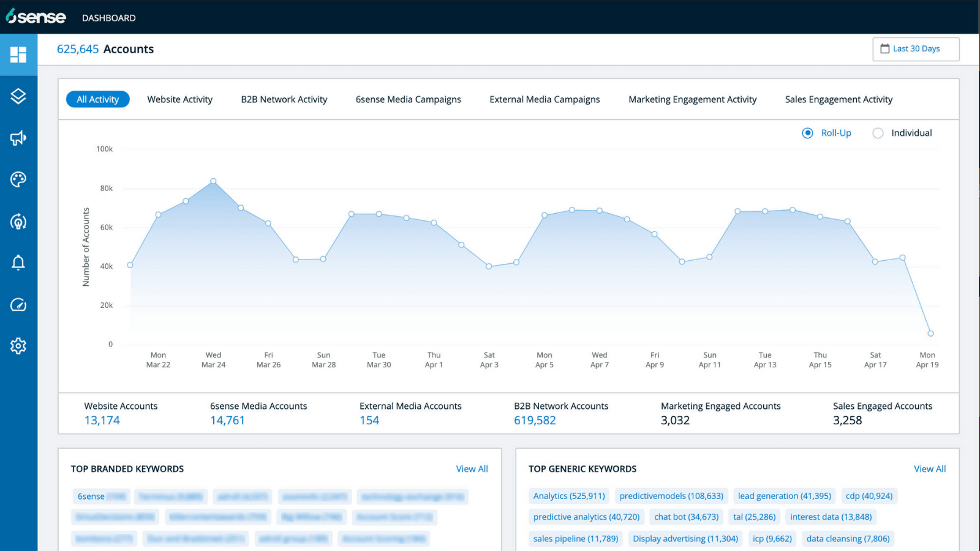Click the 6sense branded keyword tag
Viewport: 980px width, 551px height.
click(100, 497)
